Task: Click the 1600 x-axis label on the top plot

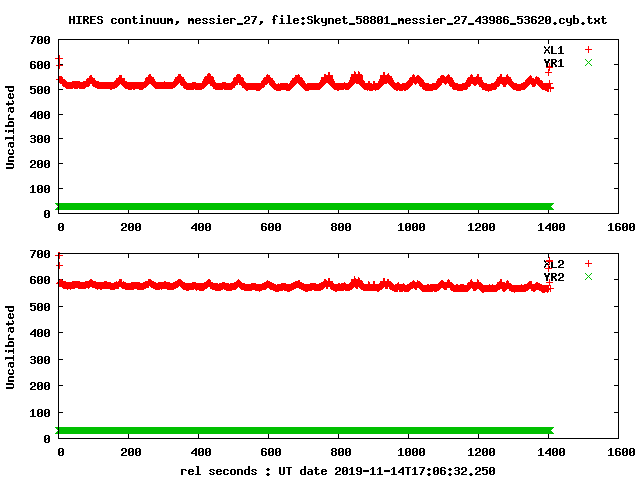Action: pyautogui.click(x=621, y=227)
